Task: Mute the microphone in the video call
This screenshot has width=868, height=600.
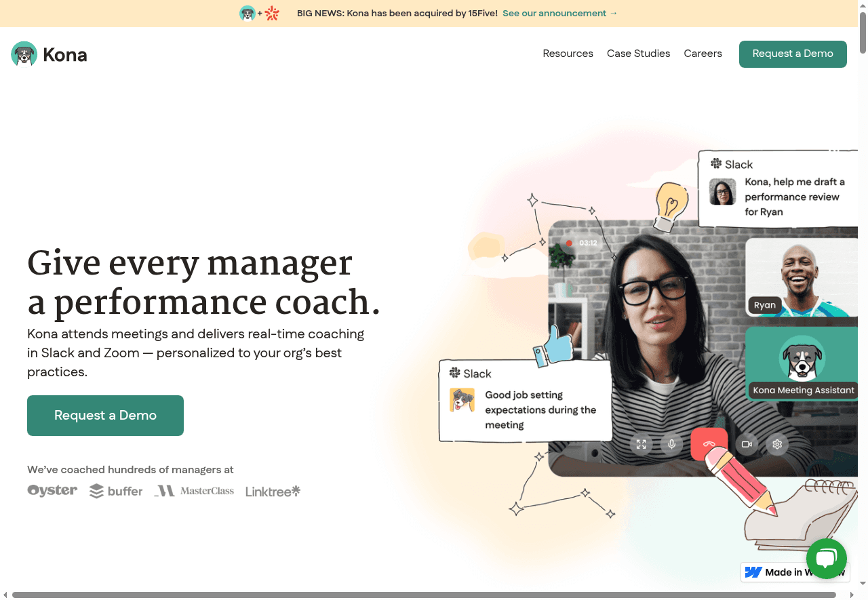Action: [671, 444]
